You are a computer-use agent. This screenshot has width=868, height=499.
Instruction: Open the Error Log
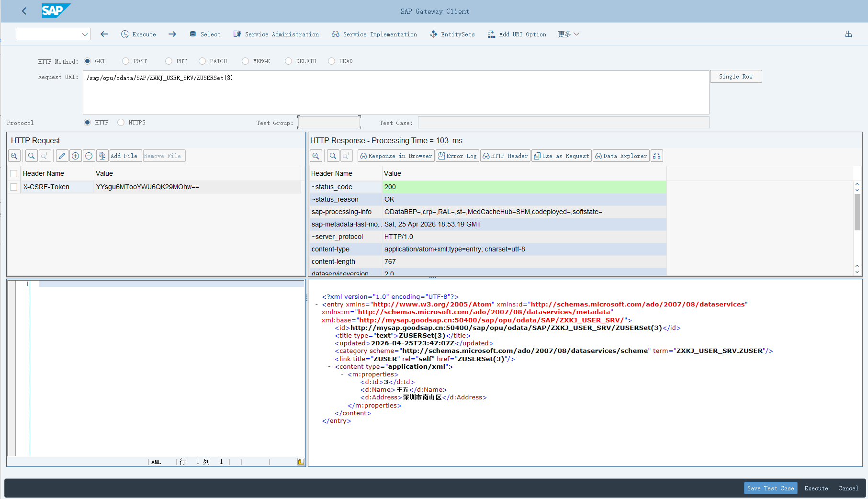point(457,156)
